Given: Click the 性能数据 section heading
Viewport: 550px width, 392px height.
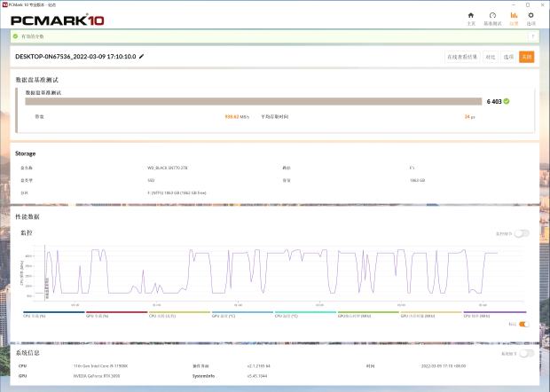Looking at the screenshot, I should [27, 216].
